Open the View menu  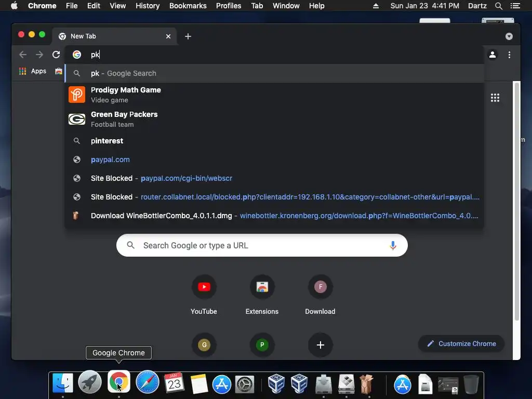point(118,6)
